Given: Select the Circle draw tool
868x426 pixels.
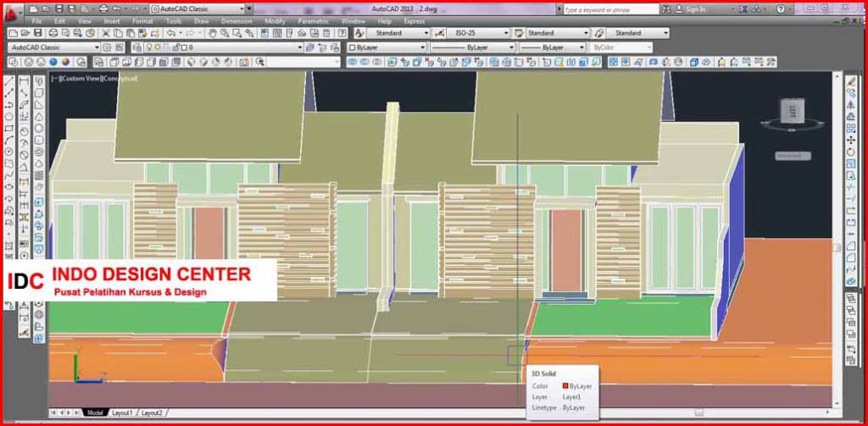Looking at the screenshot, I should coord(9,152).
